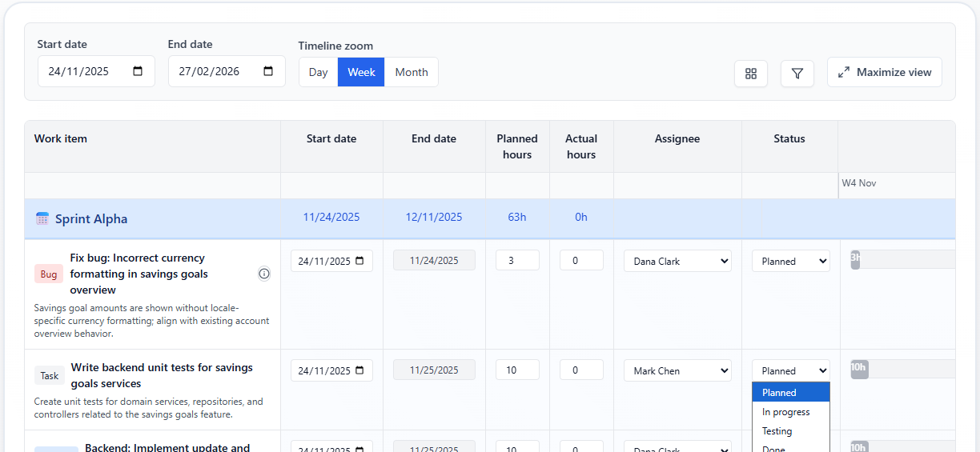The width and height of the screenshot is (980, 452).
Task: Open the filter funnel icon
Action: (x=797, y=74)
